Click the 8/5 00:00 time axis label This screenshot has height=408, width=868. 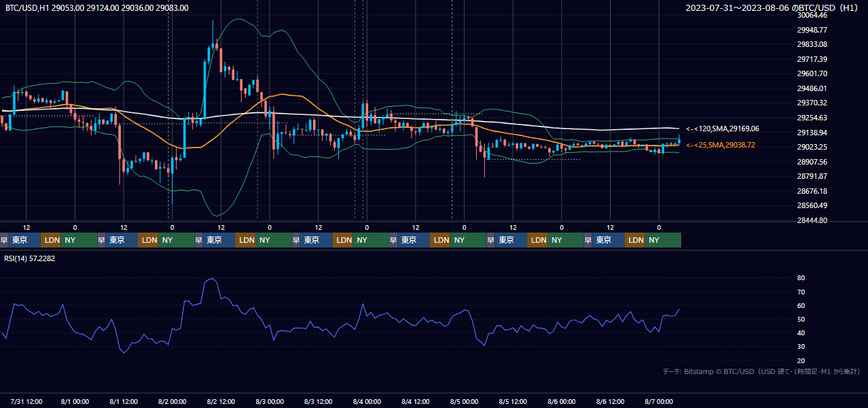click(465, 401)
